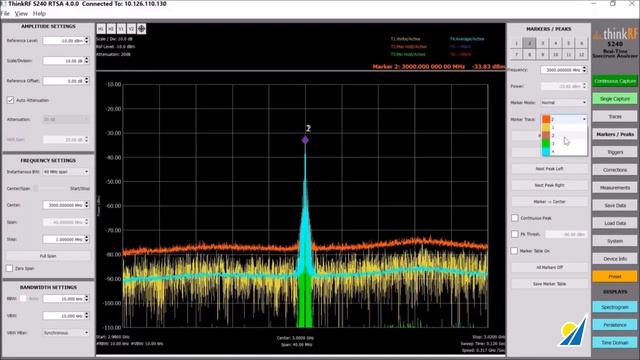
Task: Collapse the Marker Trace dropdown arrow
Action: [584, 119]
